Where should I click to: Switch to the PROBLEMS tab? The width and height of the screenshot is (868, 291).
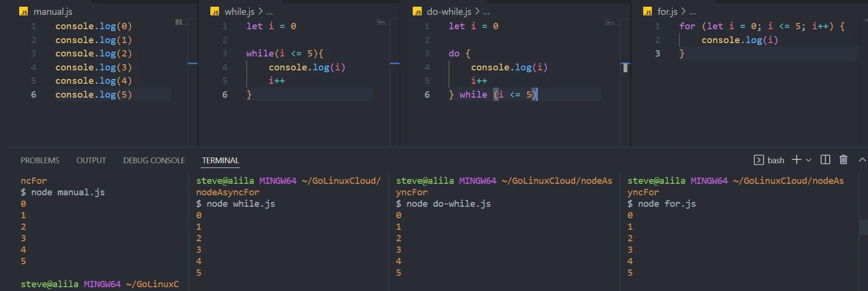40,160
